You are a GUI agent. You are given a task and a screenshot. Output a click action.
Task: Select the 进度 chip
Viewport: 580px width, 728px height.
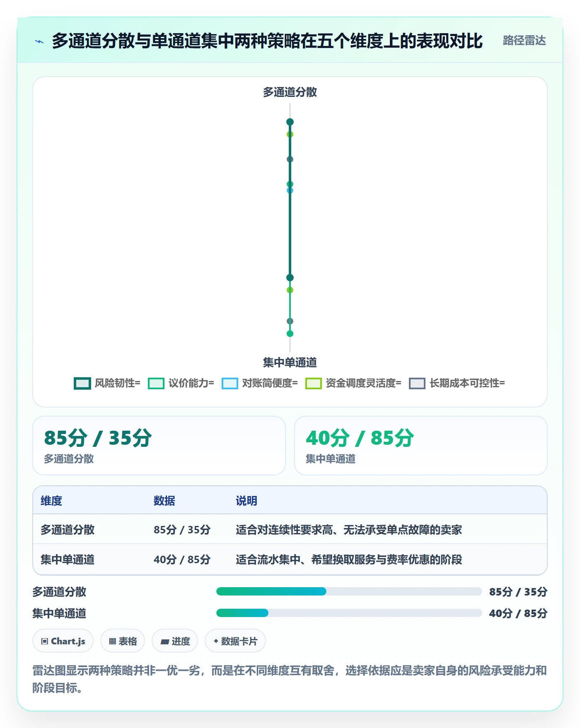click(175, 641)
